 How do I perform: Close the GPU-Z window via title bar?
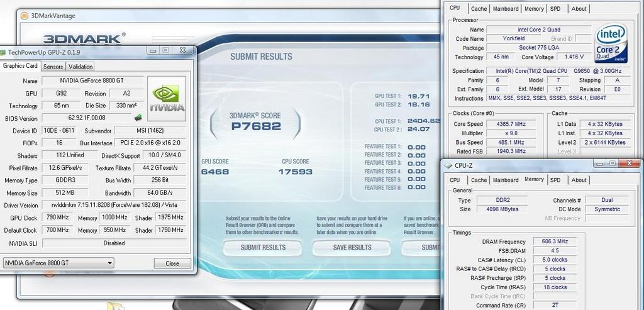point(182,50)
